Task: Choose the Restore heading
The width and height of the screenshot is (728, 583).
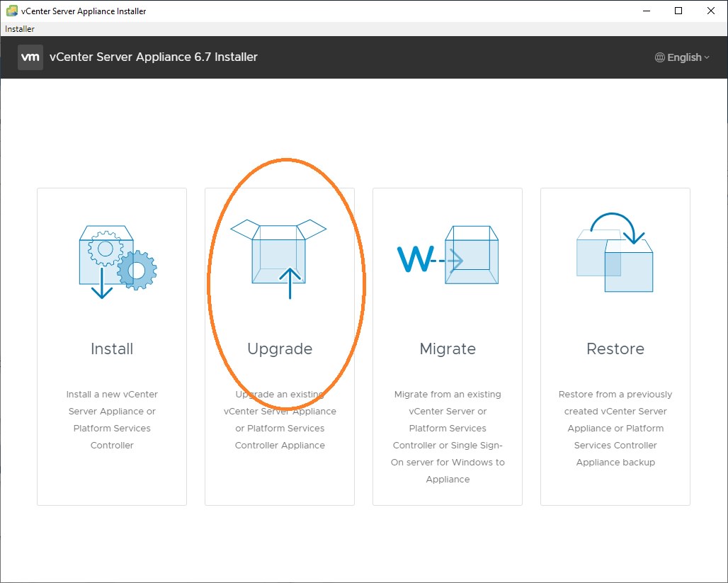Action: 615,349
